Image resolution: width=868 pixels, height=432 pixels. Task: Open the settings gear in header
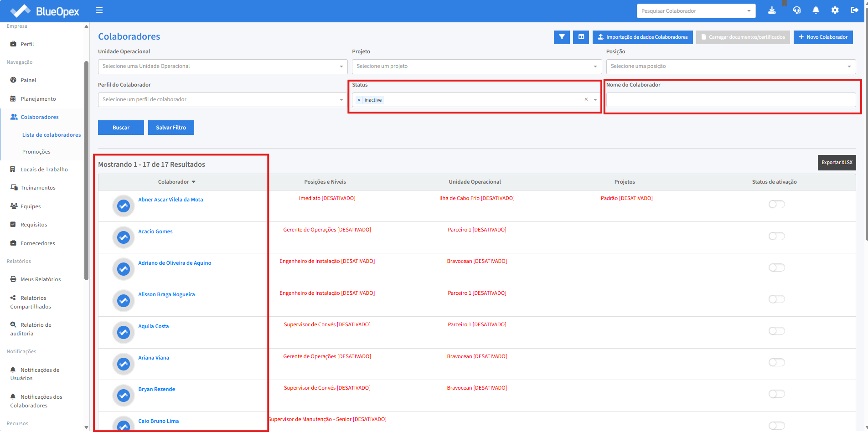(835, 10)
